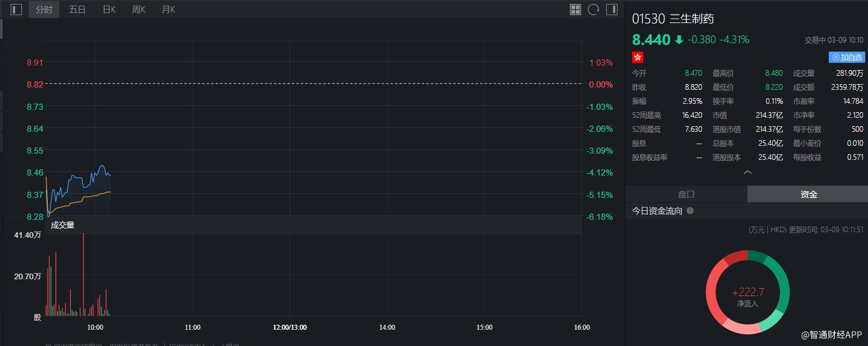Add the stock via 加自选 button

coord(847,57)
